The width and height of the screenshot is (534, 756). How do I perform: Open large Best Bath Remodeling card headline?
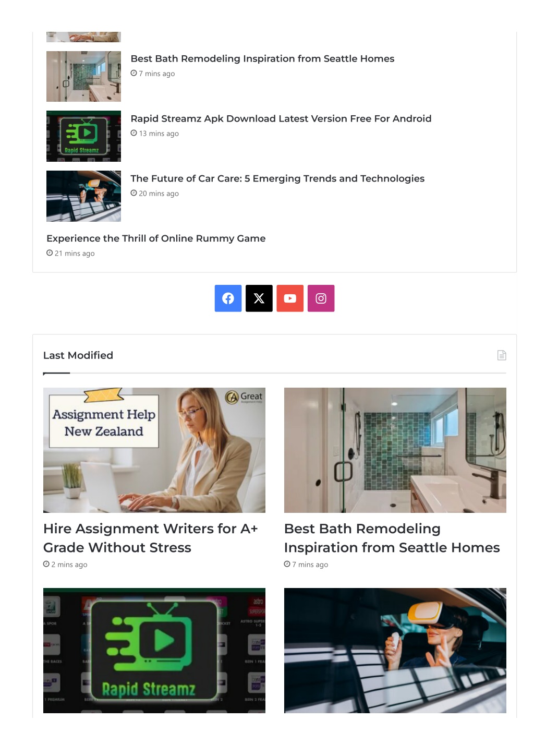coord(392,538)
